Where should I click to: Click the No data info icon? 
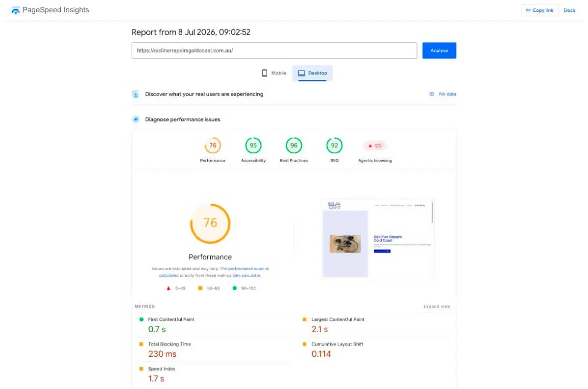point(432,94)
